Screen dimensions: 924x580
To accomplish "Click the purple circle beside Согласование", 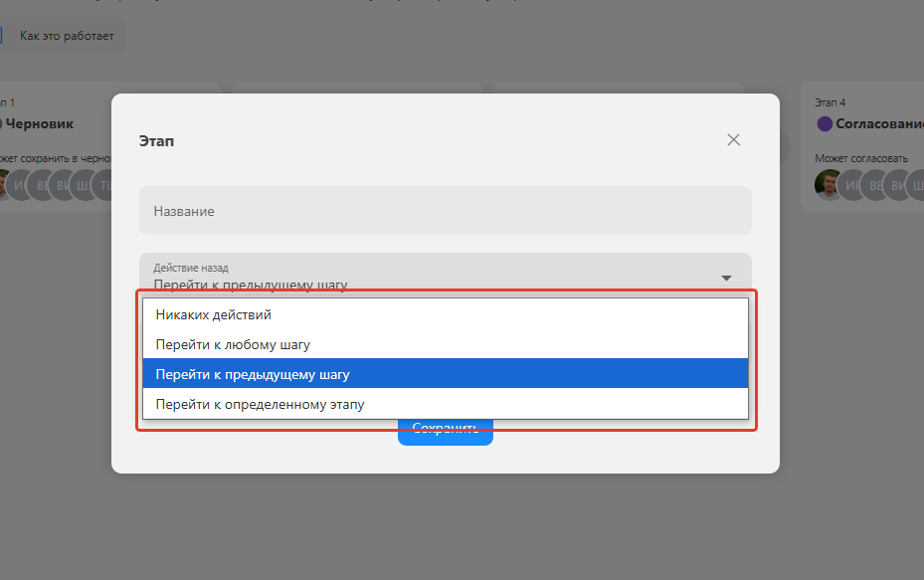I will pos(825,124).
